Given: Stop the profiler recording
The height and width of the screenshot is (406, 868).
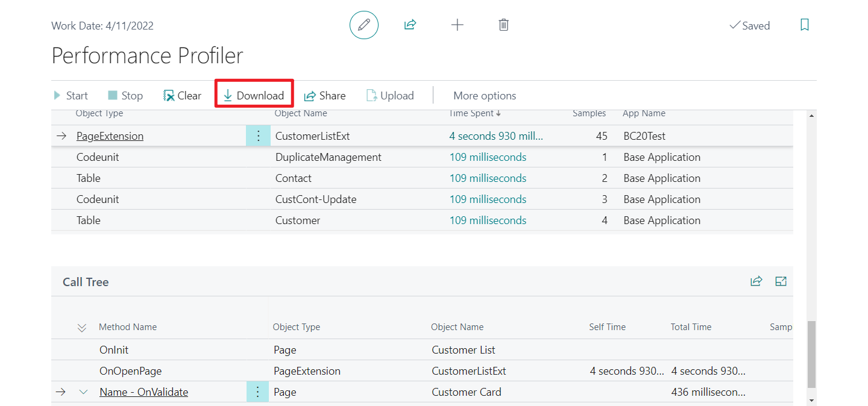Looking at the screenshot, I should coord(125,95).
